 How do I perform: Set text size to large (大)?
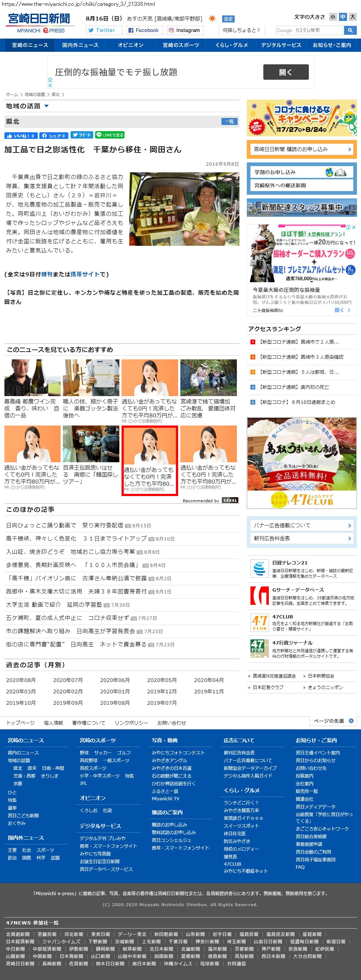[353, 17]
